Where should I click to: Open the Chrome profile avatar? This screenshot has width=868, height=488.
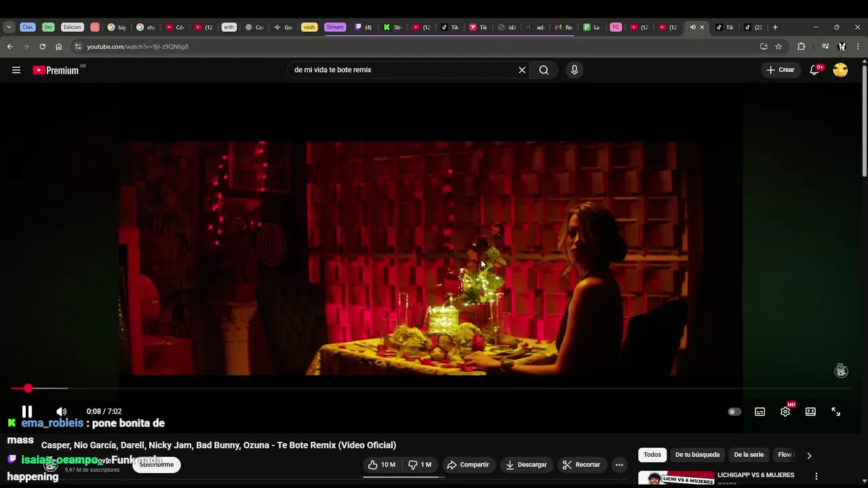(842, 47)
